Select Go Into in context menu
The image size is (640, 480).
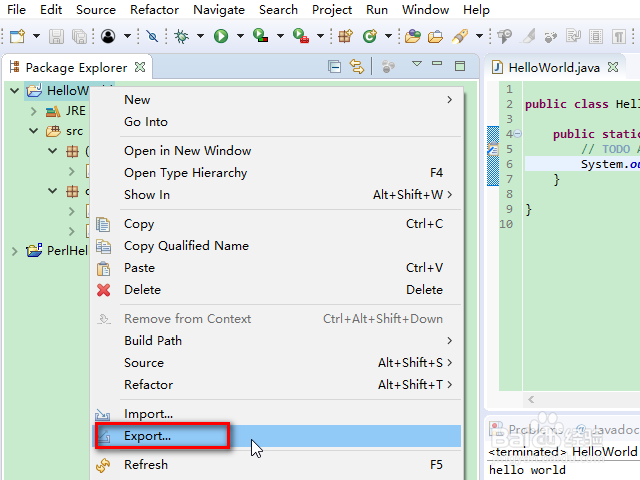pyautogui.click(x=278, y=122)
